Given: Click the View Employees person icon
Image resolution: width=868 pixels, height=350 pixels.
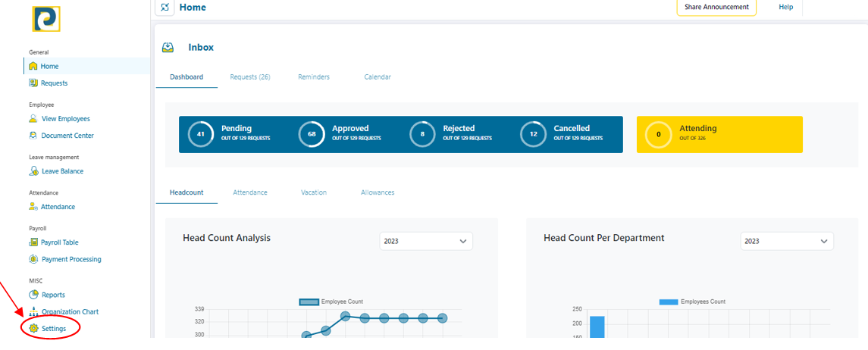Looking at the screenshot, I should tap(33, 119).
